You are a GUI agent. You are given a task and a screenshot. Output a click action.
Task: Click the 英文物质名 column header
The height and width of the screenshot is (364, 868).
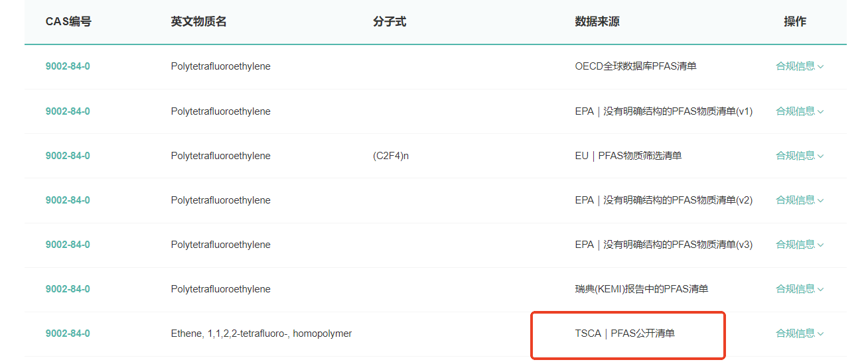tap(198, 22)
